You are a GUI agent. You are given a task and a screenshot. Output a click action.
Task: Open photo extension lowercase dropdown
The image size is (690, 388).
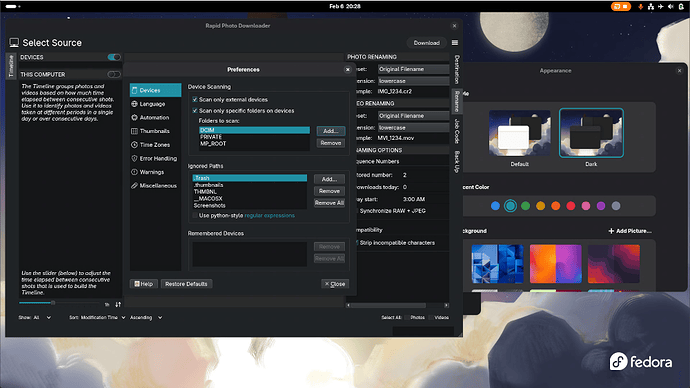(x=413, y=81)
